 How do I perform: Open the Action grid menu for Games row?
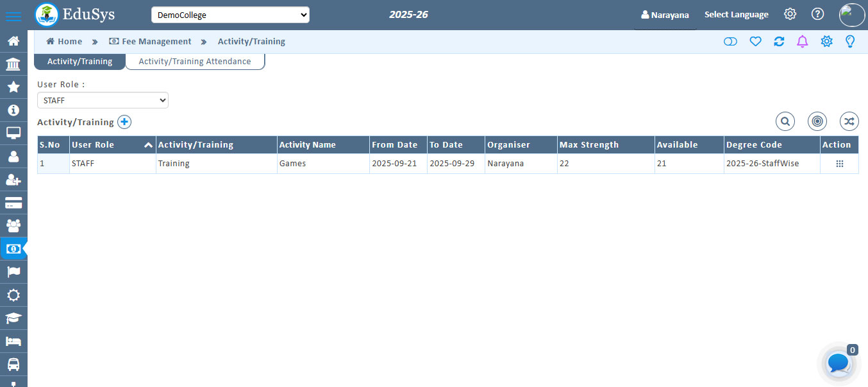[x=839, y=164]
